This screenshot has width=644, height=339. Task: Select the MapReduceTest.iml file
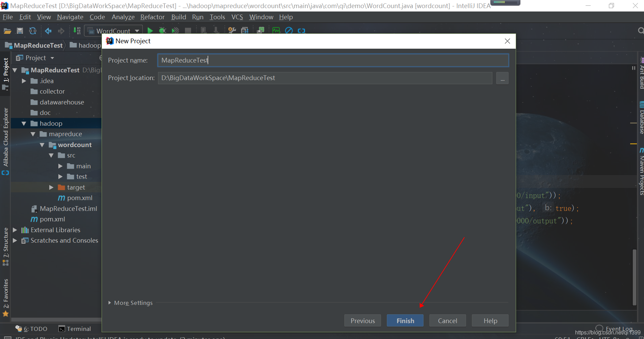point(64,209)
